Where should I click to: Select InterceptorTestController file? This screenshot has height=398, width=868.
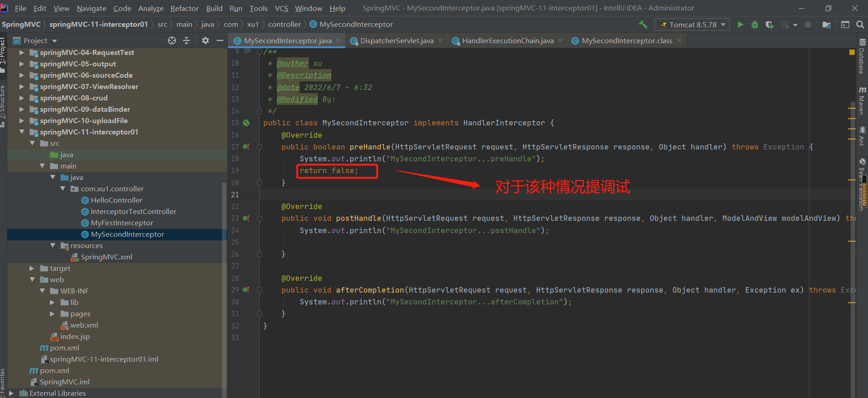pyautogui.click(x=133, y=211)
